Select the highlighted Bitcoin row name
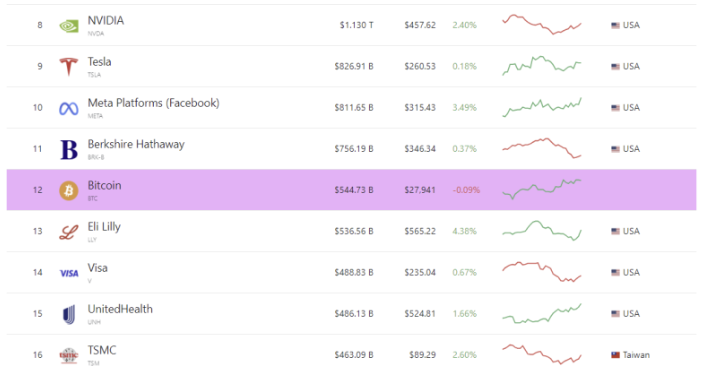Viewport: 715px width, 373px height. coord(104,186)
